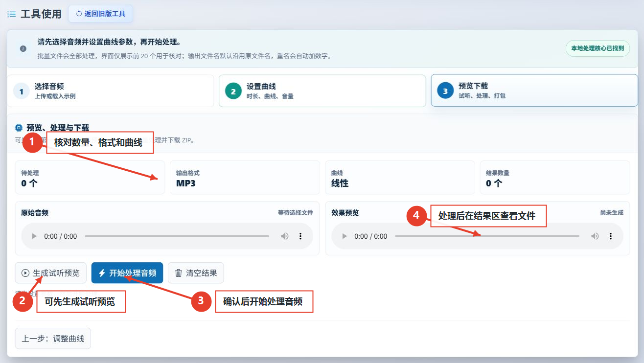644x363 pixels.
Task: Click the 效果预览 time display 0:00 / 0:00
Action: 370,236
